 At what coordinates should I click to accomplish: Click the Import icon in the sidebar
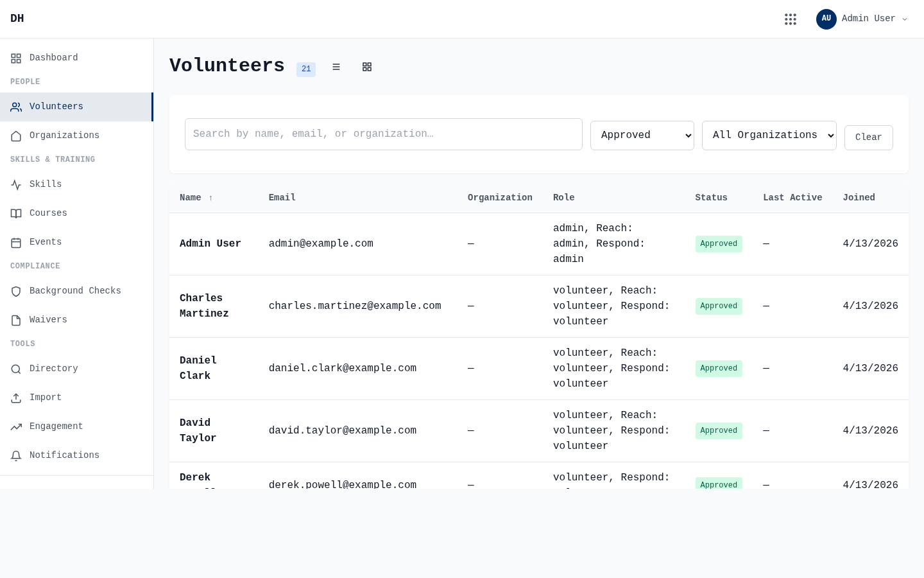pyautogui.click(x=16, y=398)
